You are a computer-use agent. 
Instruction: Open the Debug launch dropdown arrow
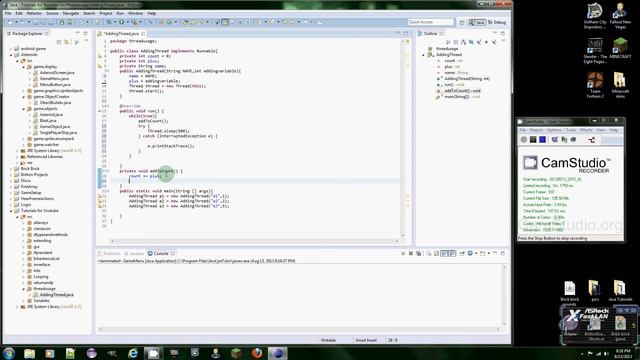point(115,22)
